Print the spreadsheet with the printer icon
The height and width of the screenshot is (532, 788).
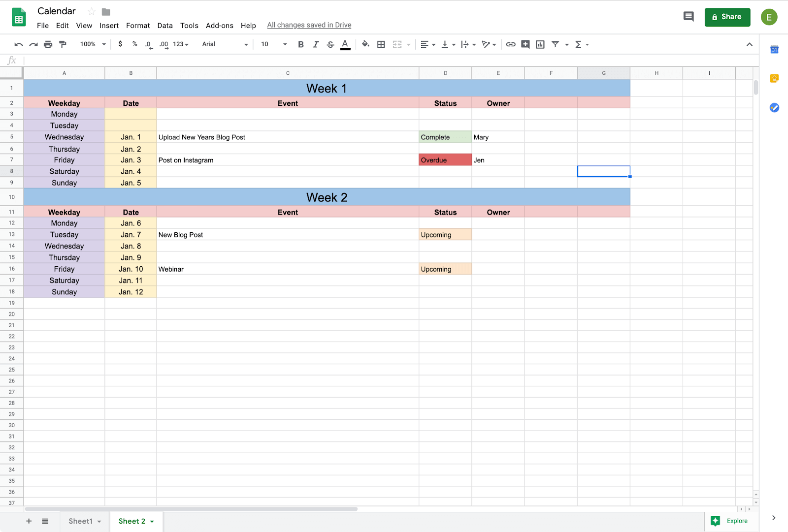(48, 44)
